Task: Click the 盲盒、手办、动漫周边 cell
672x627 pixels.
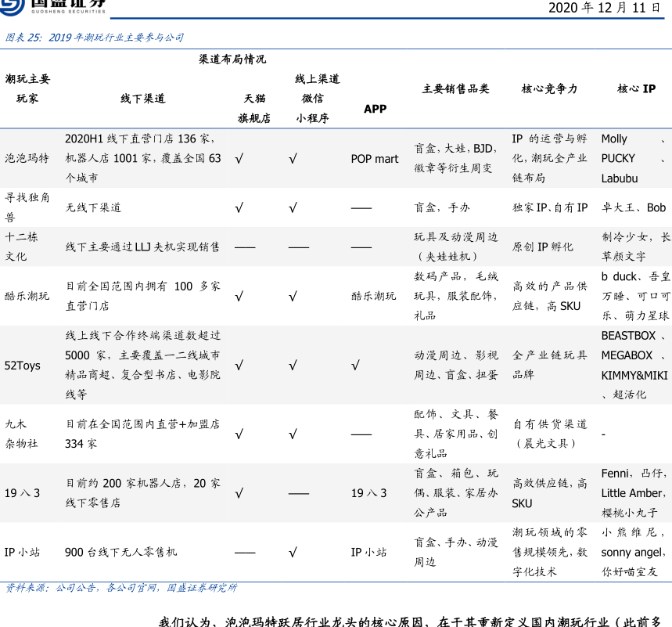Action: click(455, 552)
